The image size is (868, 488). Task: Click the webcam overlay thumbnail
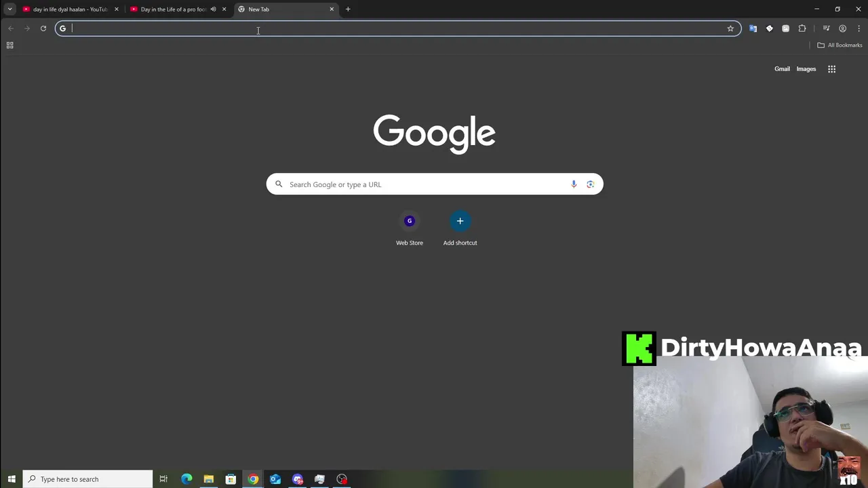(751, 422)
